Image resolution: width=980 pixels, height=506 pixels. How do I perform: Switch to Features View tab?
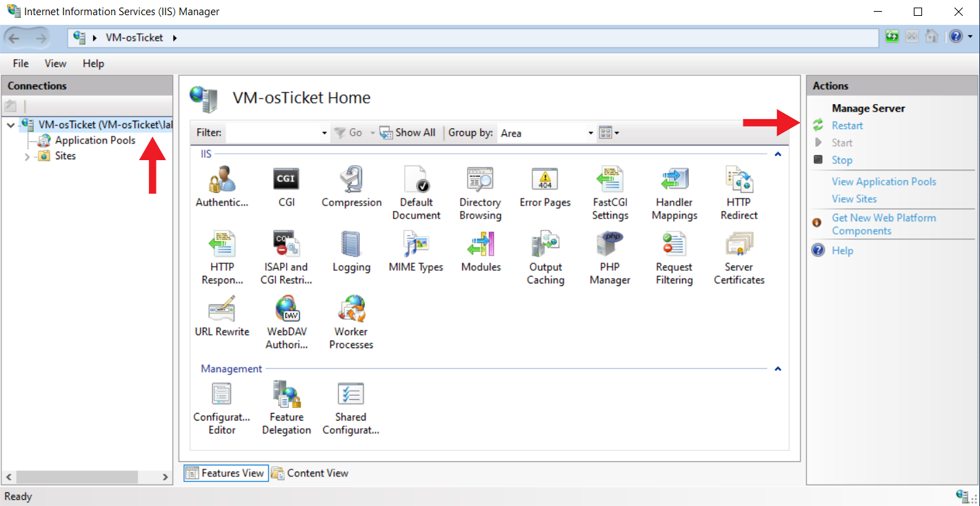click(226, 473)
